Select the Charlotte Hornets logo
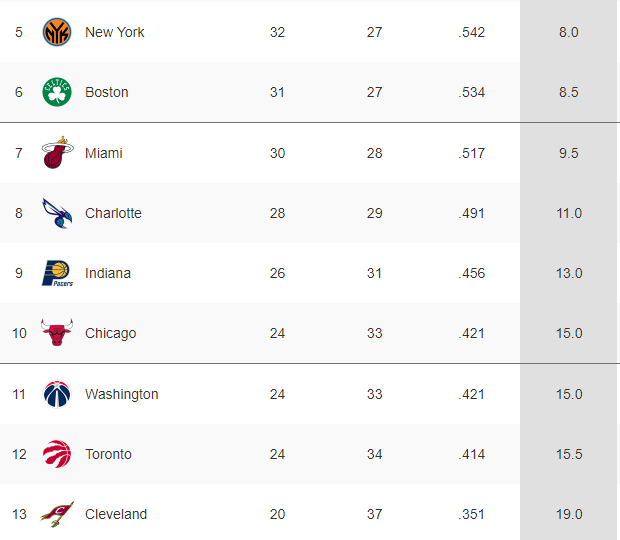This screenshot has width=620, height=540. point(57,213)
